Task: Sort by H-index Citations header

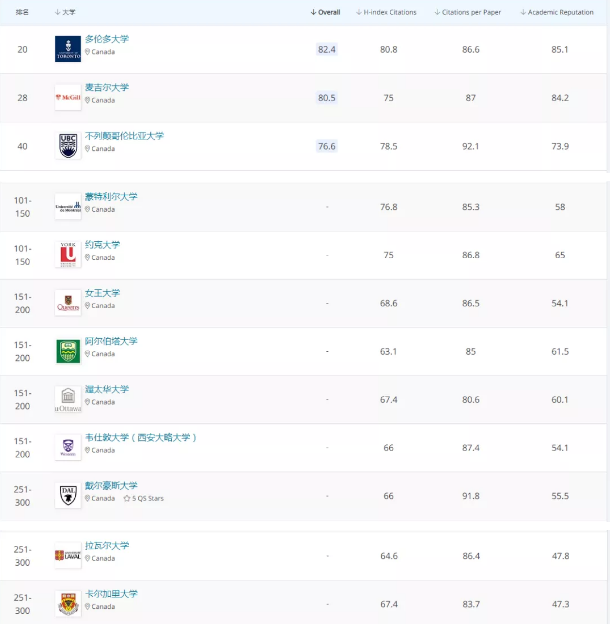Action: (x=386, y=12)
